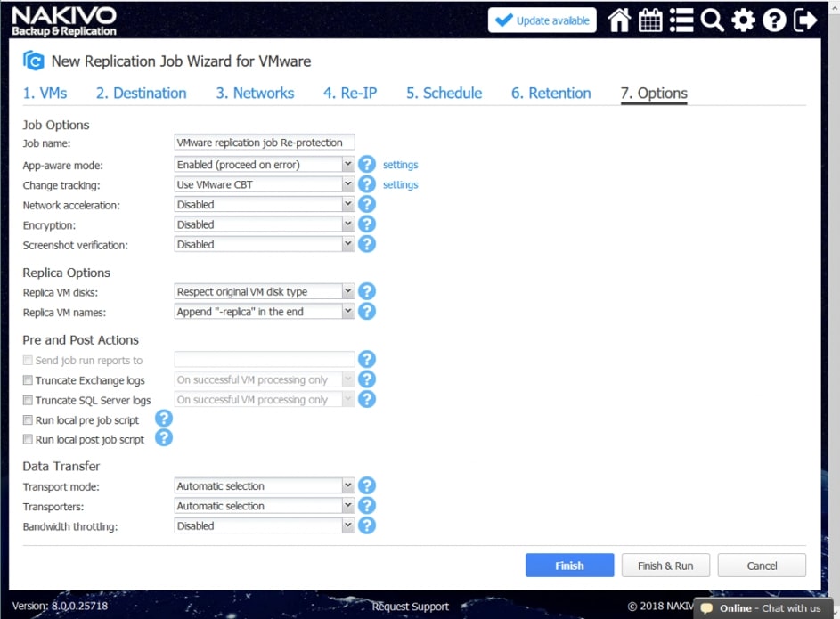This screenshot has width=840, height=619.
Task: Open Change tracking settings link
Action: tap(400, 185)
